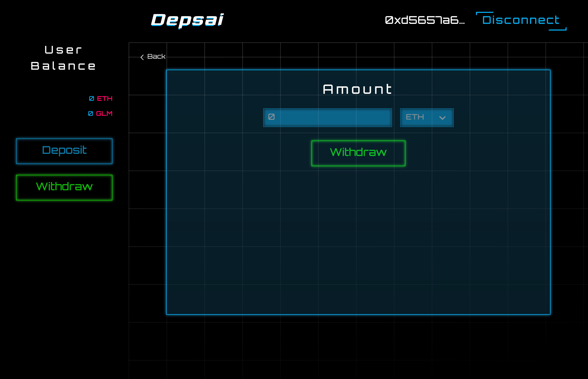
Task: Open the ETH currency dropdown
Action: pyautogui.click(x=427, y=118)
